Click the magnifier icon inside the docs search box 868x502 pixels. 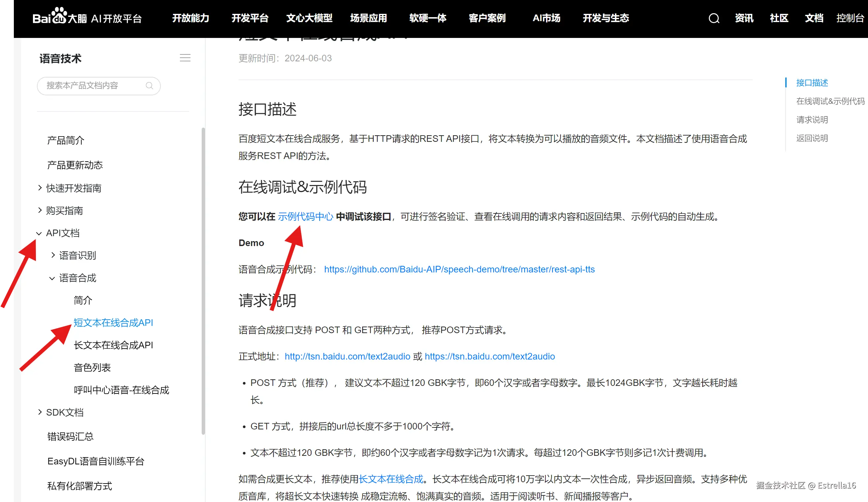[x=149, y=85]
